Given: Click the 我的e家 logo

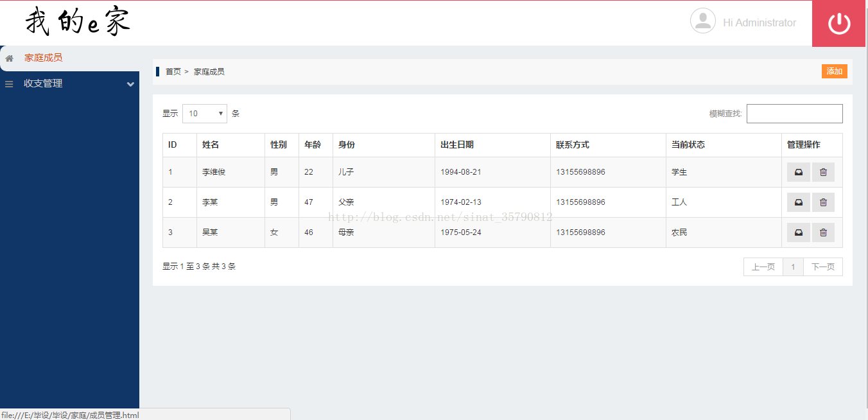Looking at the screenshot, I should pos(78,22).
